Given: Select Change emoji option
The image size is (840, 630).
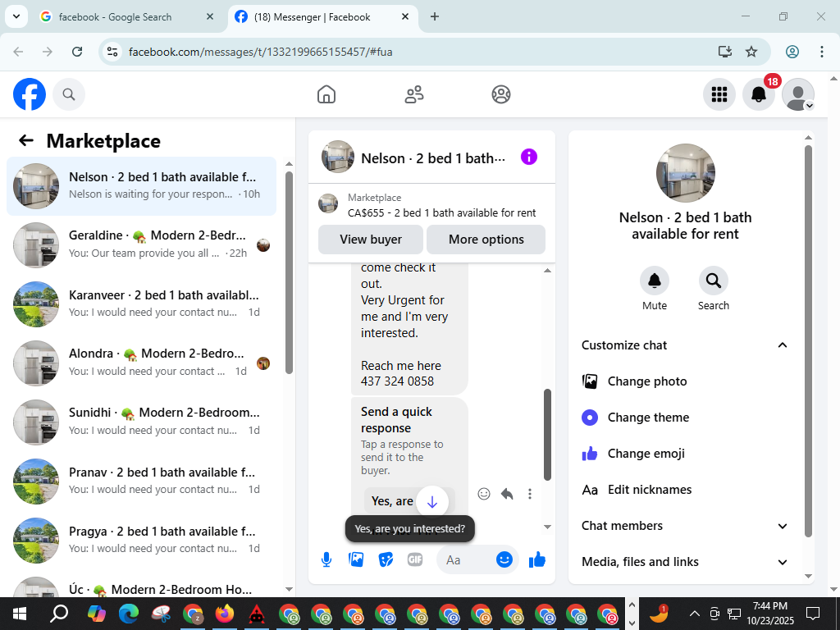Looking at the screenshot, I should (x=685, y=453).
